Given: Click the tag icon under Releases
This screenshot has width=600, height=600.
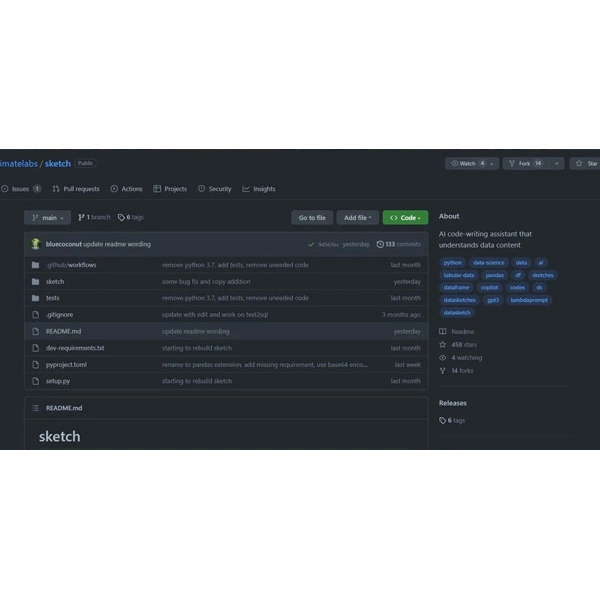Looking at the screenshot, I should pos(443,420).
